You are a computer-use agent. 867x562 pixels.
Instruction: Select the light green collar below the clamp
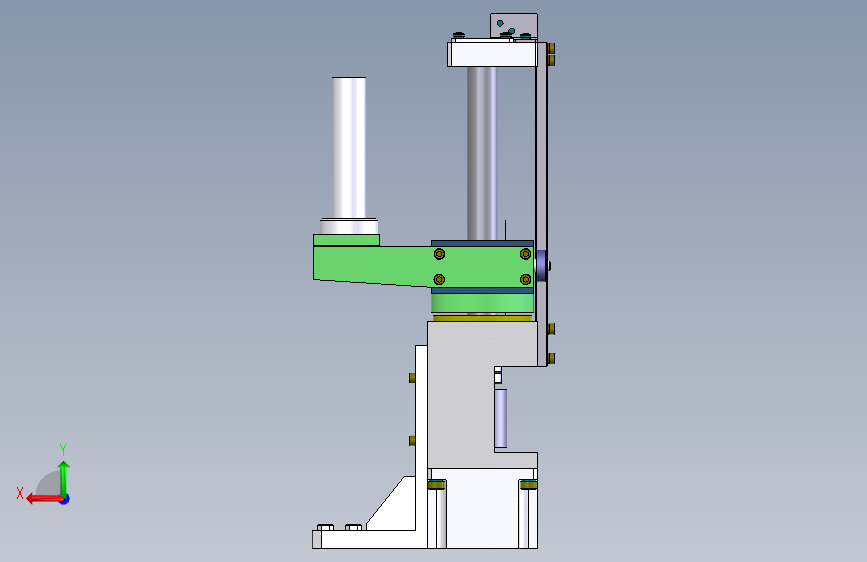(x=482, y=303)
